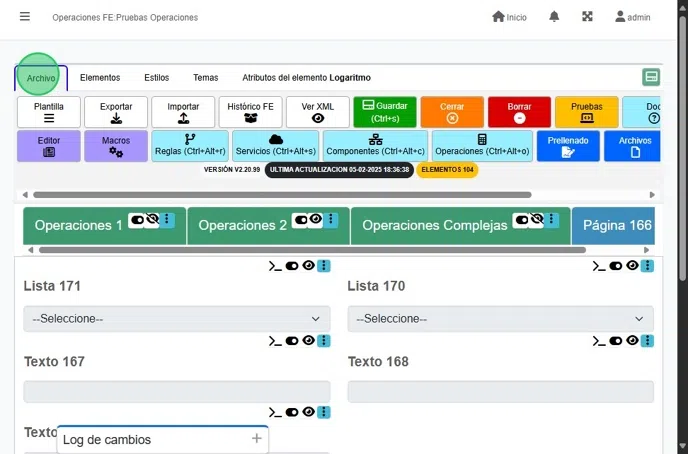
Task: Click the Prellenado button
Action: (568, 146)
